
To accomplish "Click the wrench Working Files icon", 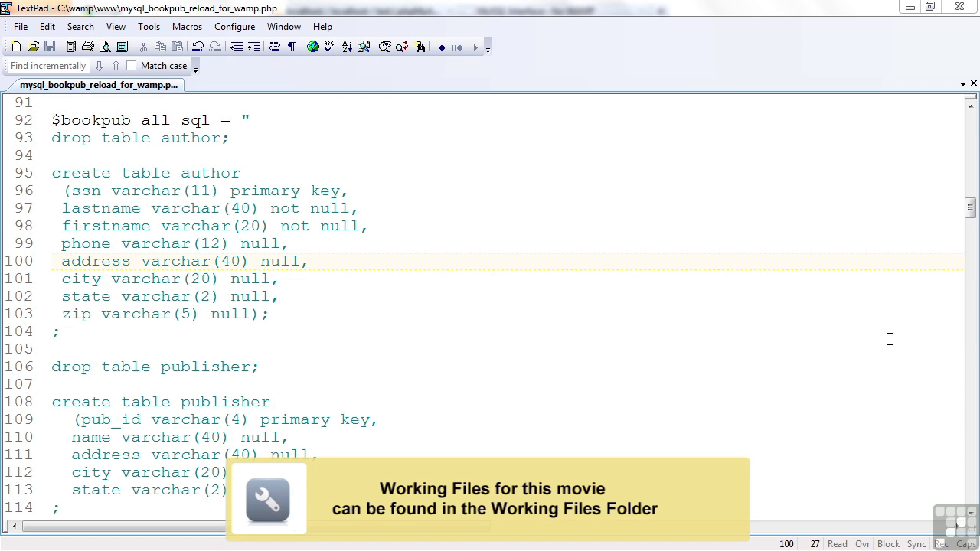I will 268,500.
